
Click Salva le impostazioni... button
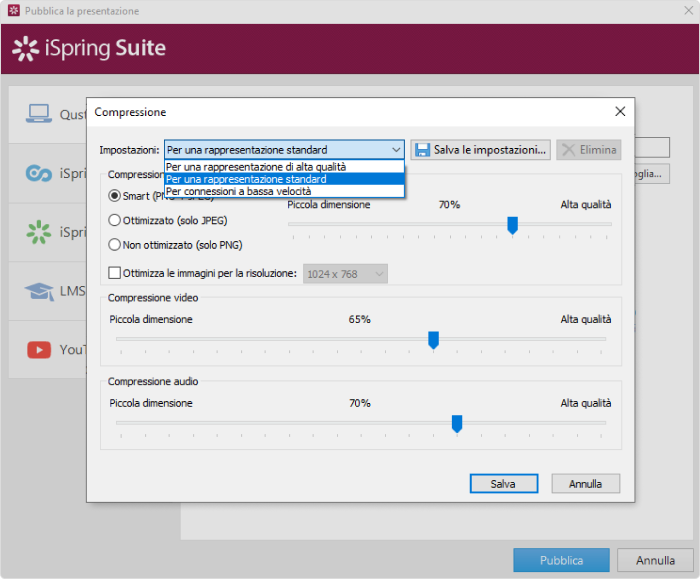[480, 150]
